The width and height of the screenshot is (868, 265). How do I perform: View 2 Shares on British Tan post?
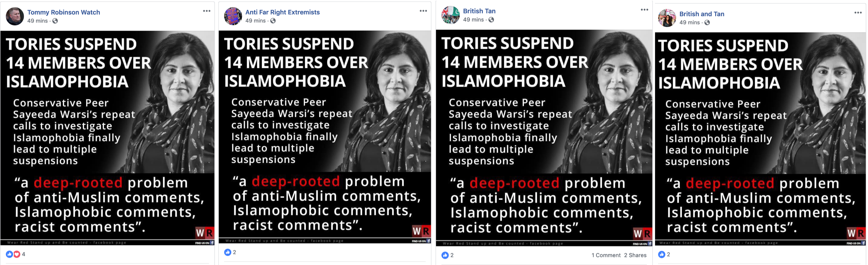pyautogui.click(x=635, y=255)
